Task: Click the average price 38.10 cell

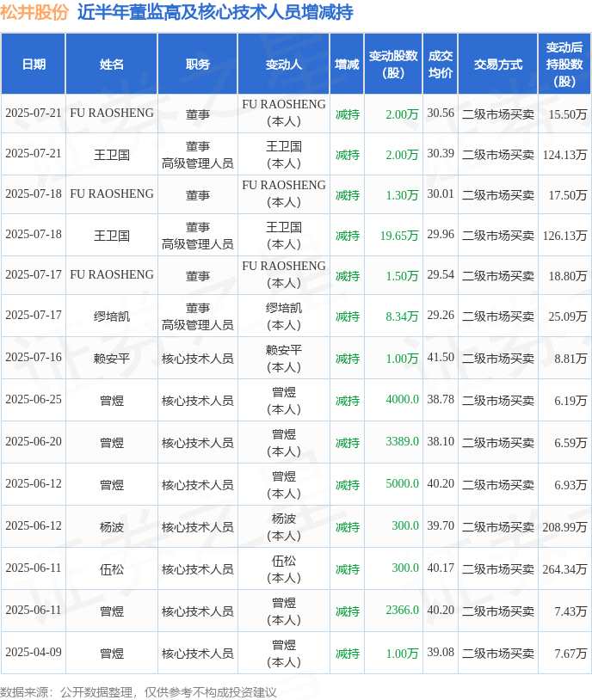Action: pyautogui.click(x=441, y=441)
